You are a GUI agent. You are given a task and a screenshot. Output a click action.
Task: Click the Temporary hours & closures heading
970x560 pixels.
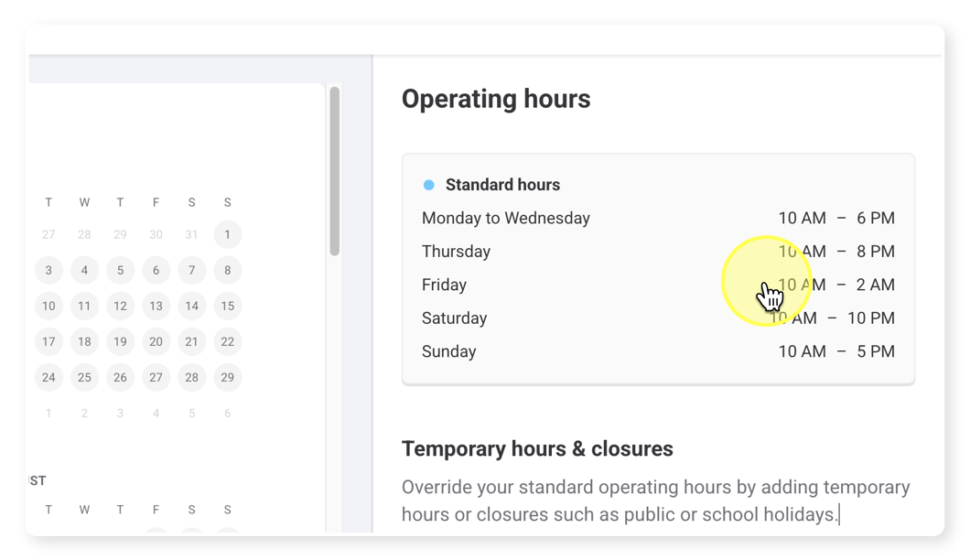tap(537, 448)
